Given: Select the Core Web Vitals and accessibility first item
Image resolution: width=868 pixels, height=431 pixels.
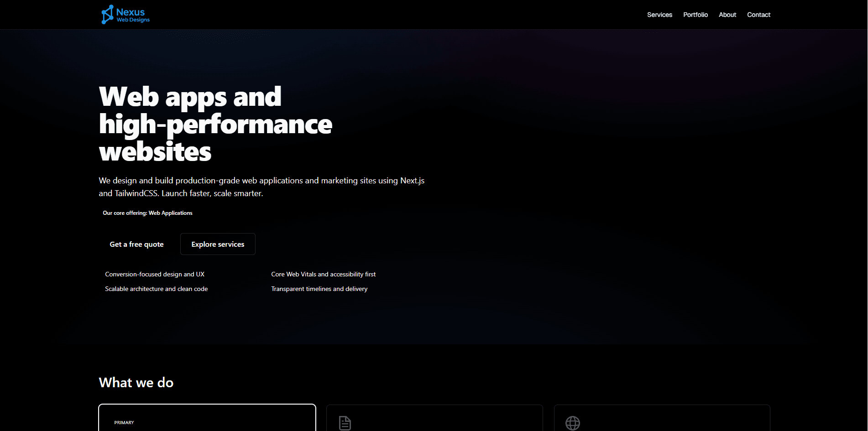Looking at the screenshot, I should 323,274.
